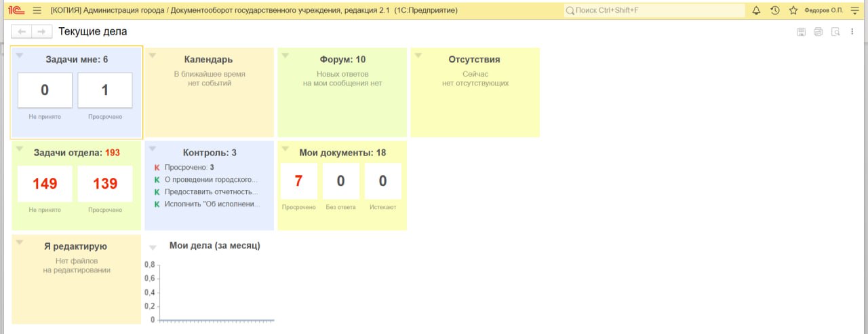Click the save diskette icon
868x334 pixels.
pos(801,32)
